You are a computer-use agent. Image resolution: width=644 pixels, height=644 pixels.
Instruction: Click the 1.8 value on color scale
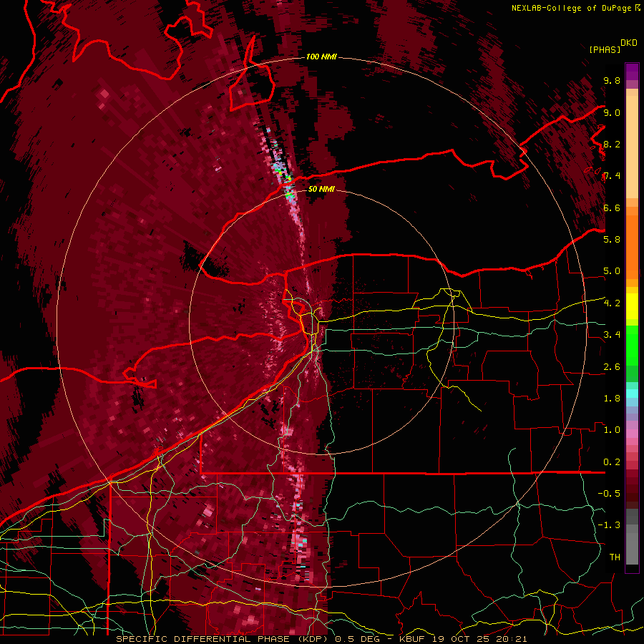612,398
